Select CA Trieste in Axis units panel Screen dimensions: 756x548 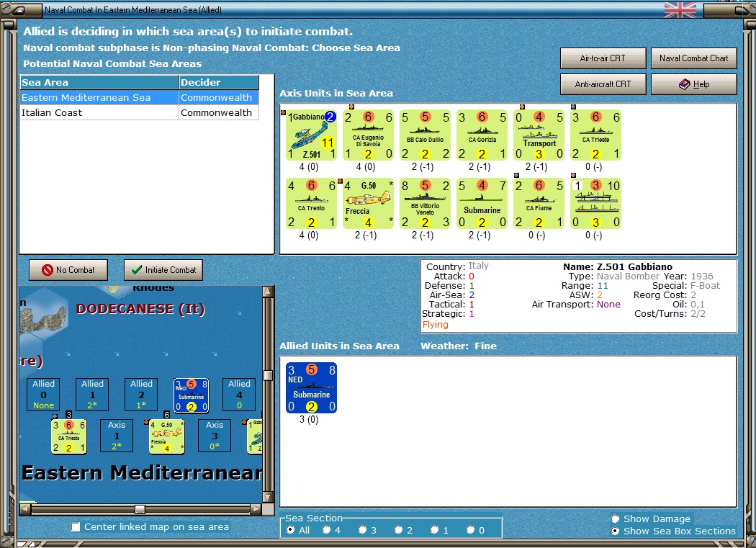(595, 135)
